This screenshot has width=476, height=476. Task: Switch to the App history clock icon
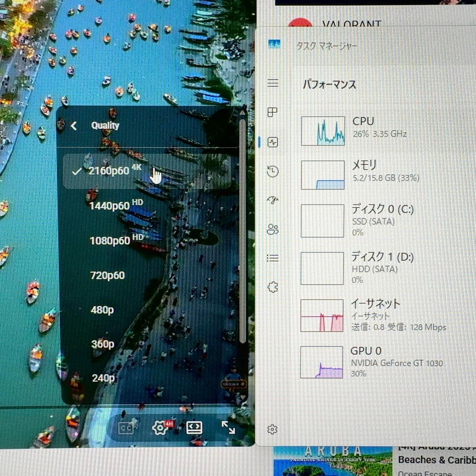[272, 171]
